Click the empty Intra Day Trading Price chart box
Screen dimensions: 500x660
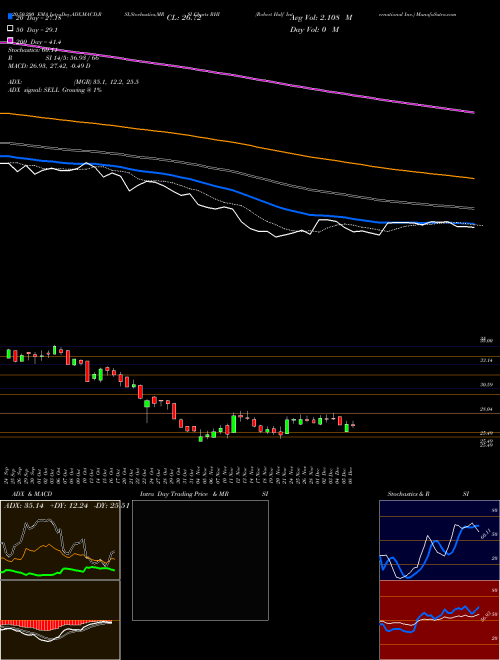(200, 560)
